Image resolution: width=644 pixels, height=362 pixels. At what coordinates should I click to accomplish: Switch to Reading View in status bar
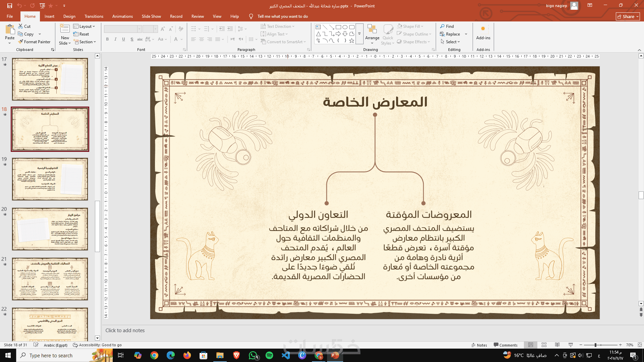[x=557, y=345]
